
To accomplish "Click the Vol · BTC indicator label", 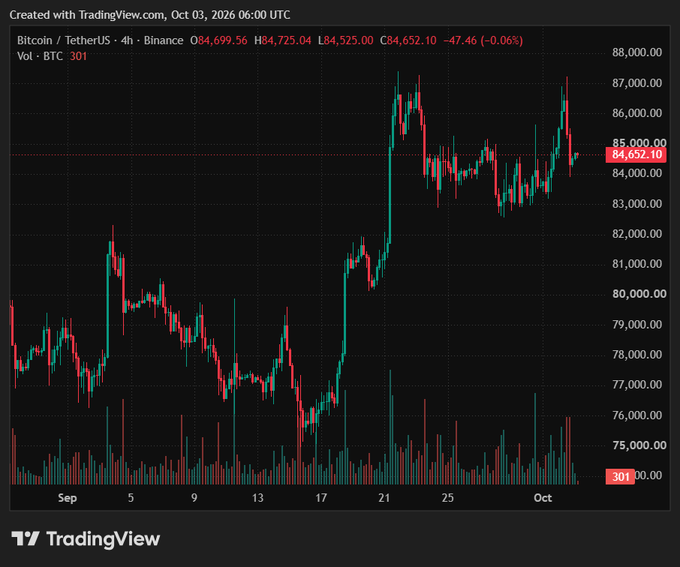I will pos(40,56).
